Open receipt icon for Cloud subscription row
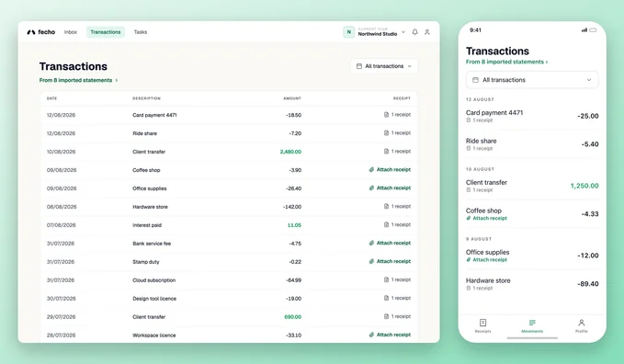624x364 pixels. [x=386, y=279]
